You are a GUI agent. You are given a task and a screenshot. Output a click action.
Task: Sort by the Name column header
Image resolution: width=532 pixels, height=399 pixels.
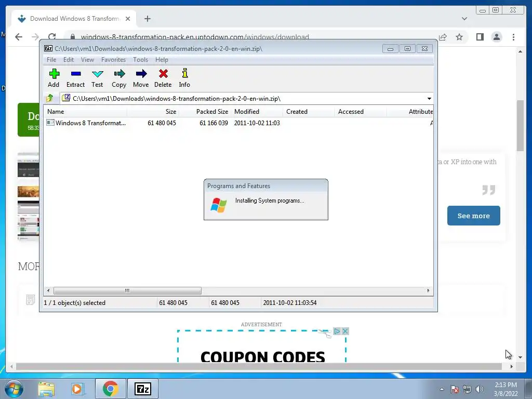click(85, 112)
